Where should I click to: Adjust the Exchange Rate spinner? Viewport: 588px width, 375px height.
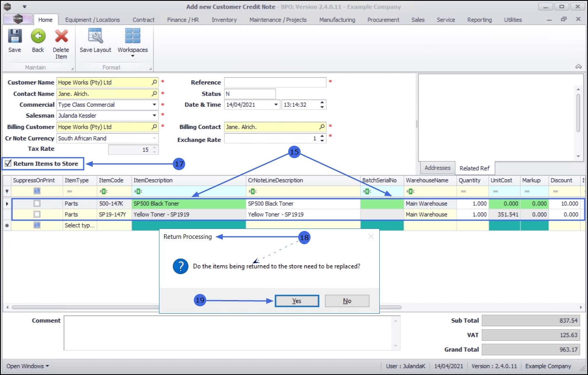pos(322,138)
